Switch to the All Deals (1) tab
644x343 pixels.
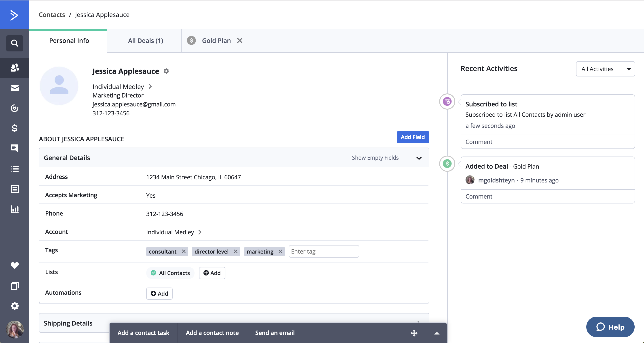(x=146, y=41)
